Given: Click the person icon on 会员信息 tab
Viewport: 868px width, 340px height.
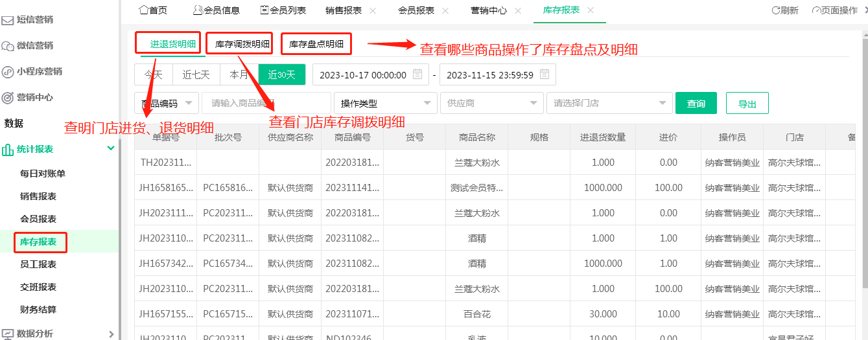Looking at the screenshot, I should click(x=198, y=10).
